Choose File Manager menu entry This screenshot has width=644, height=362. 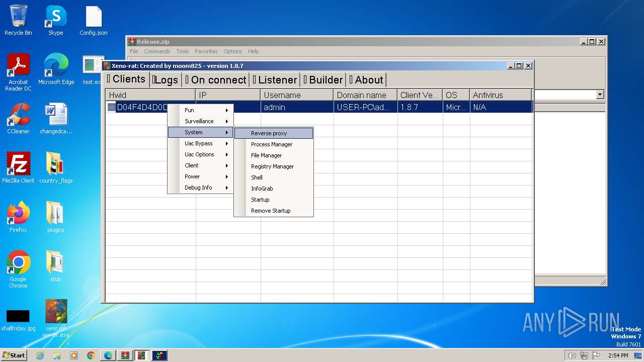pos(274,155)
